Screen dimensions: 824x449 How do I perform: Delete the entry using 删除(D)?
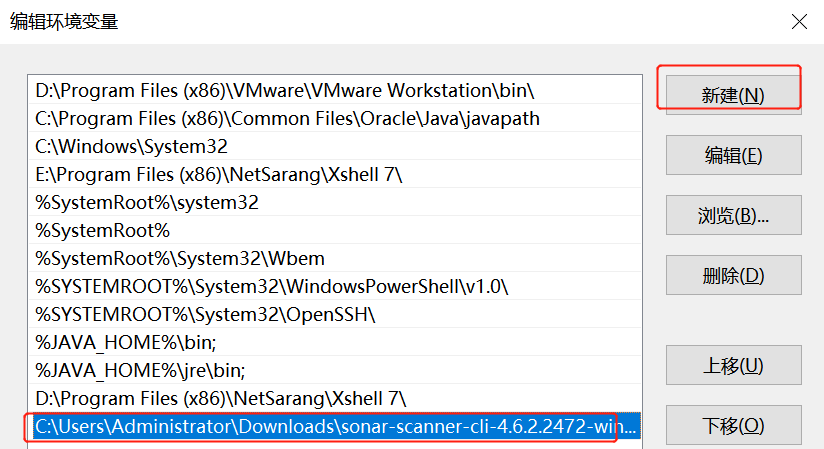click(x=734, y=275)
